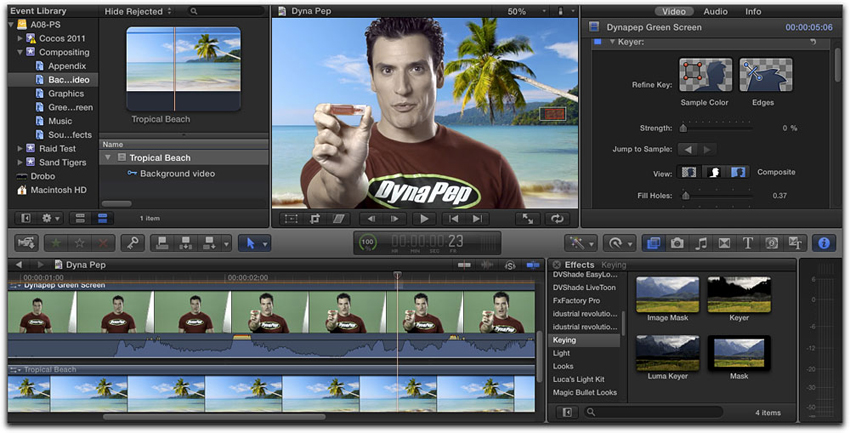Play the viewer in full screen
Image resolution: width=850 pixels, height=433 pixels.
point(527,219)
